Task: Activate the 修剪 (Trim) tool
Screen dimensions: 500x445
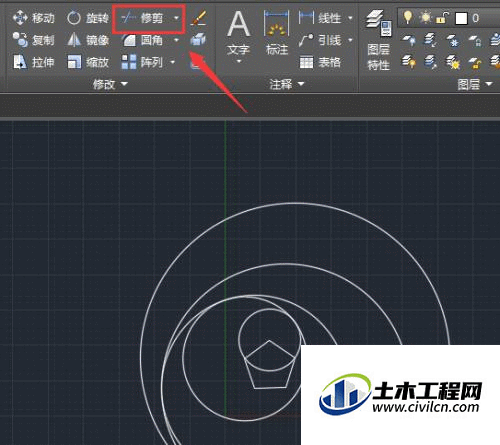Action: pos(142,18)
